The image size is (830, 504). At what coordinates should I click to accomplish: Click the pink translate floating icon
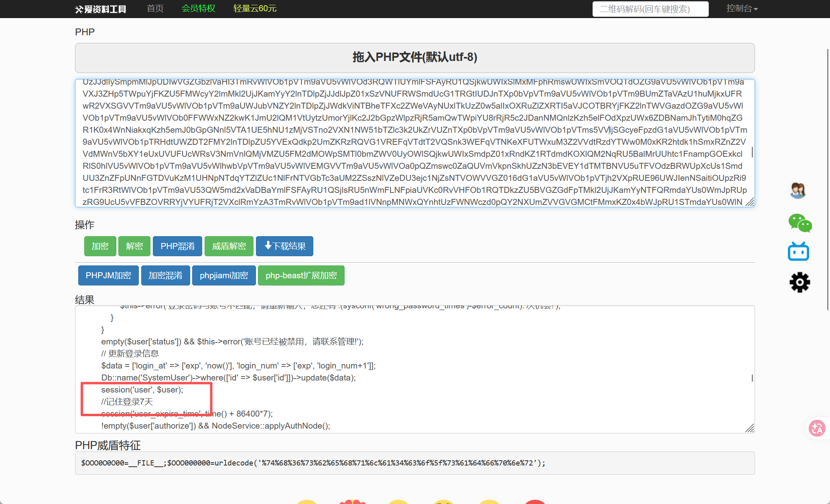(817, 428)
